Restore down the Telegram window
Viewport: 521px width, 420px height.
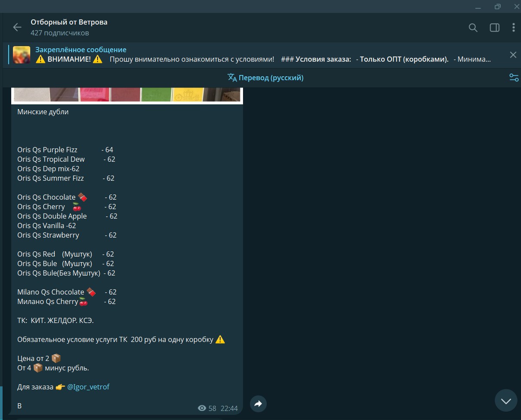pyautogui.click(x=498, y=6)
